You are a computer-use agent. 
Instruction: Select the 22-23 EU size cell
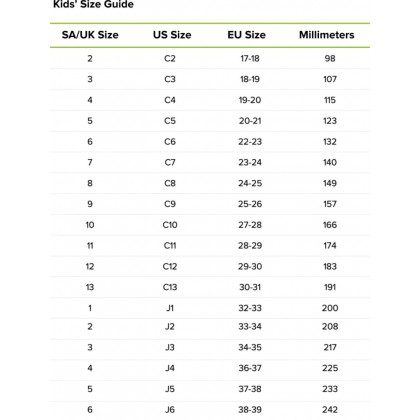[x=250, y=142]
